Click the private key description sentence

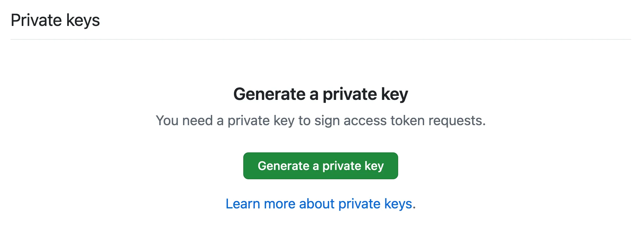coord(320,121)
